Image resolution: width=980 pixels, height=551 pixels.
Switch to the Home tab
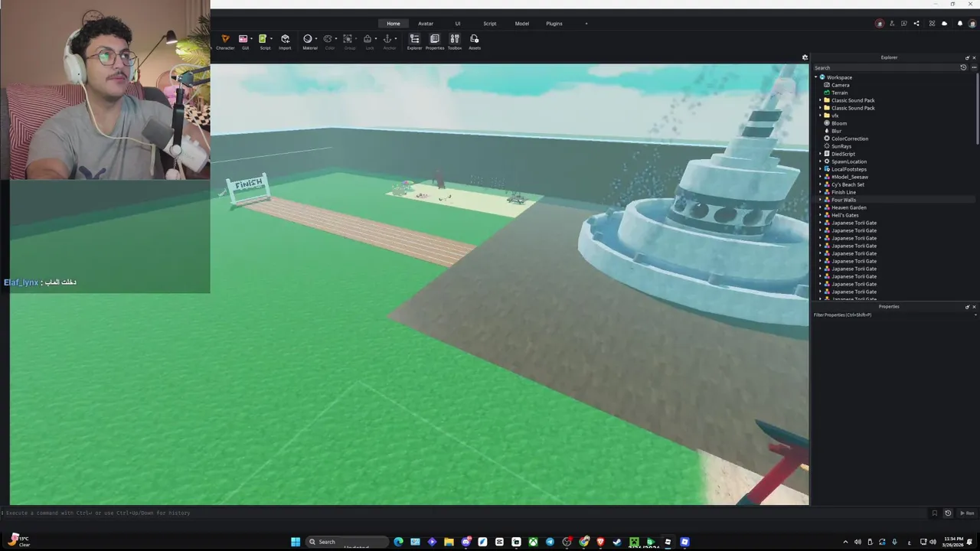[x=394, y=24]
